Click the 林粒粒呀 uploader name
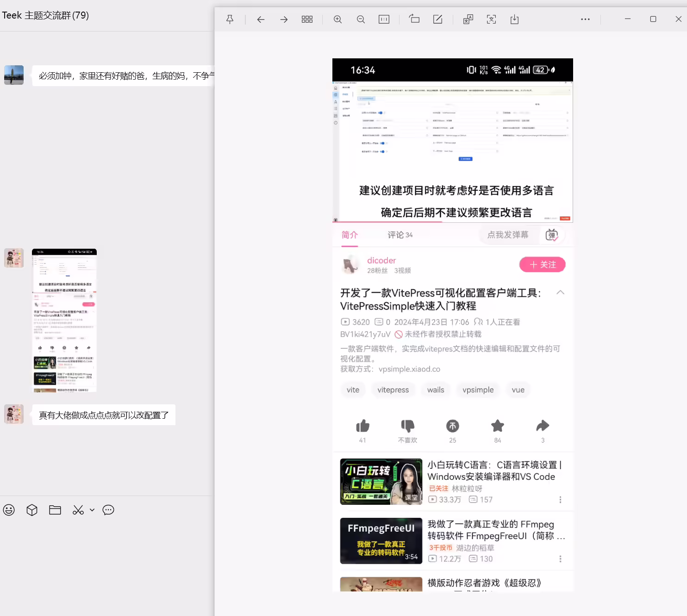Image resolution: width=687 pixels, height=616 pixels. pyautogui.click(x=467, y=489)
